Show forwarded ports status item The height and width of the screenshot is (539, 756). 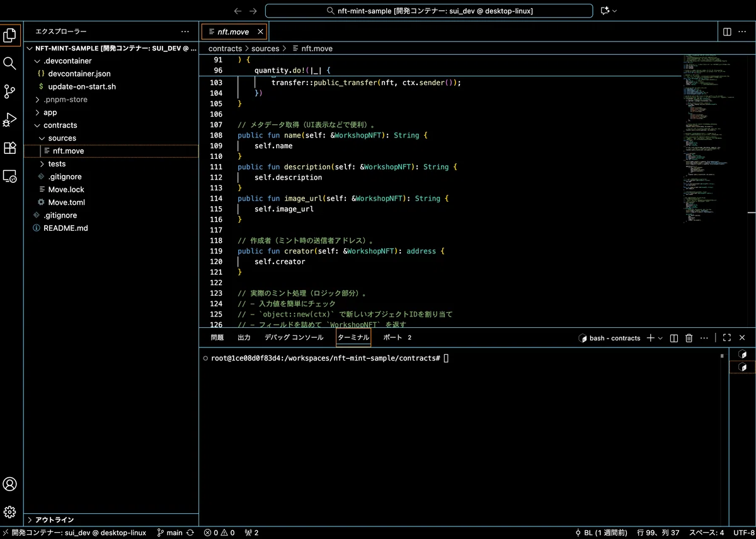pyautogui.click(x=251, y=533)
